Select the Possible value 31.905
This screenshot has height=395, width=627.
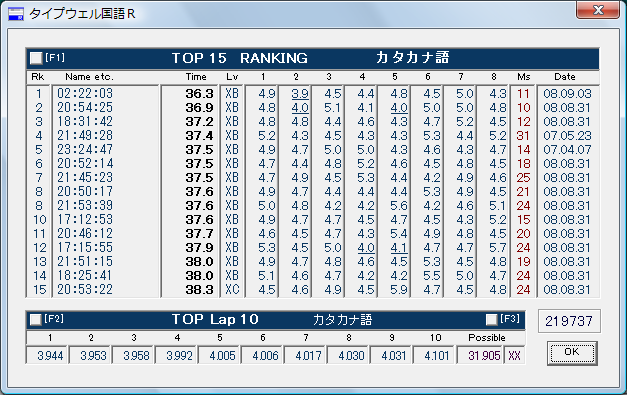point(484,355)
